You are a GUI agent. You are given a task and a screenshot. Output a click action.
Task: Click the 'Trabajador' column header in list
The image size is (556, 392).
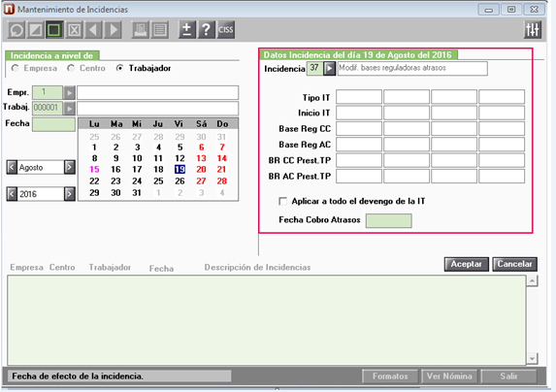click(x=110, y=268)
